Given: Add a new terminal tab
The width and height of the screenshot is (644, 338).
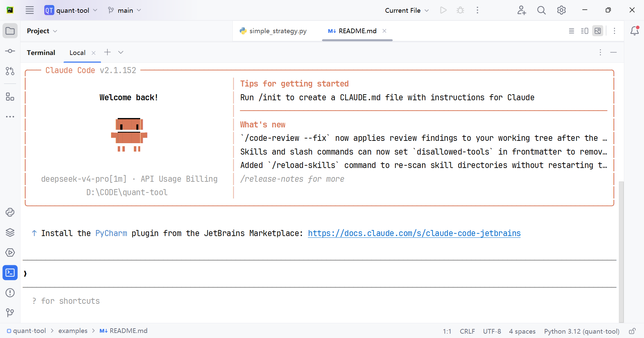Looking at the screenshot, I should point(107,52).
